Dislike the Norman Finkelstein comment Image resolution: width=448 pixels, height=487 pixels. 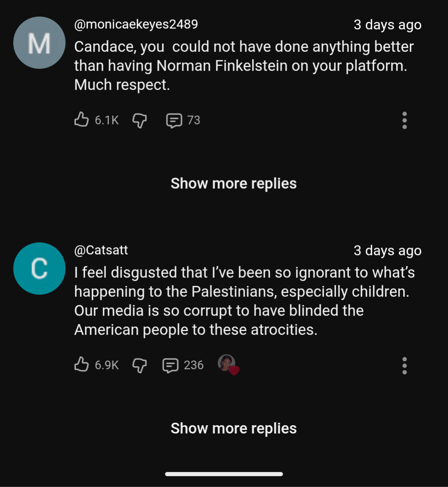click(140, 120)
